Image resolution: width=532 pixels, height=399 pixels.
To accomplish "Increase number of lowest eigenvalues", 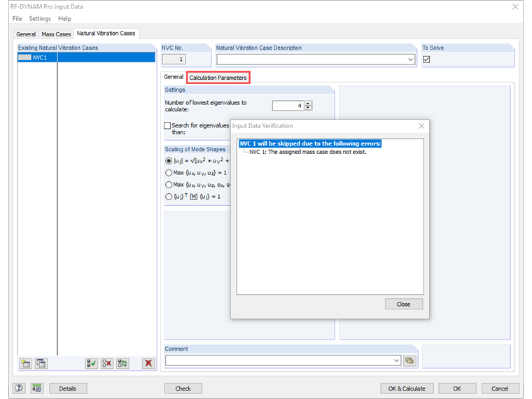I will (x=308, y=104).
